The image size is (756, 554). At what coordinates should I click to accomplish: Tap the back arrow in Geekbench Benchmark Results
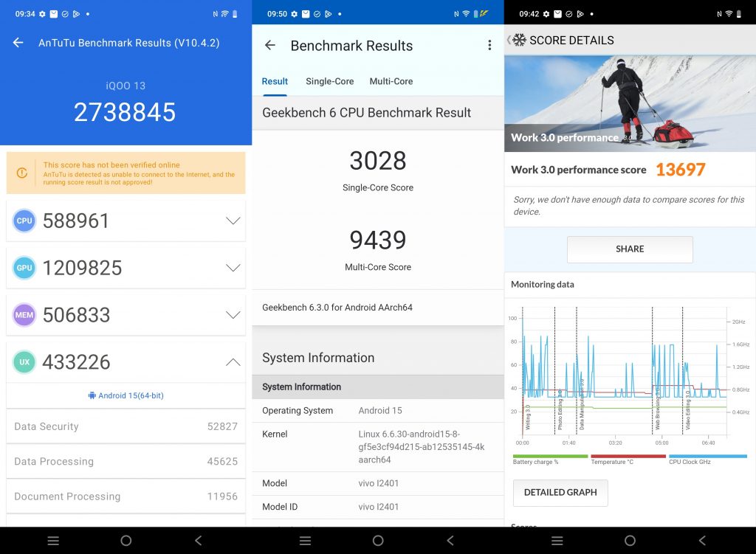pos(270,45)
